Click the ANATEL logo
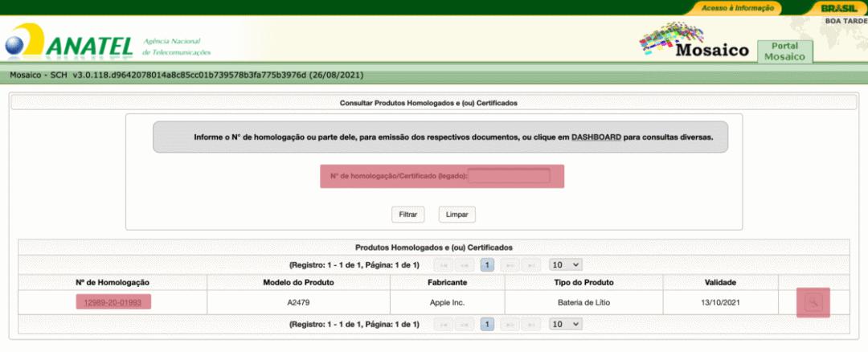 [69, 40]
